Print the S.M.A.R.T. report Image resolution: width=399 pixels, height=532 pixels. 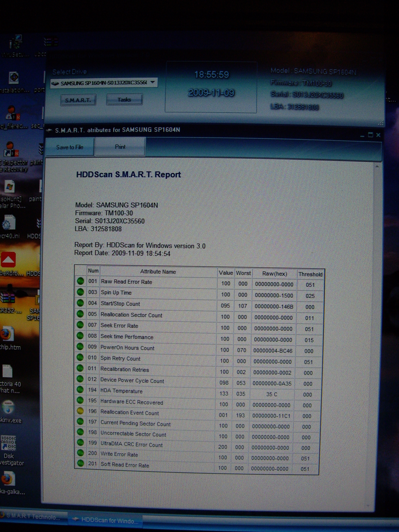click(x=120, y=147)
